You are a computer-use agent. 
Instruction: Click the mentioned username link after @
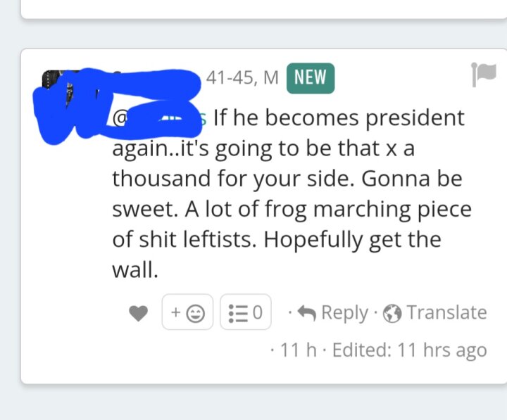point(159,118)
